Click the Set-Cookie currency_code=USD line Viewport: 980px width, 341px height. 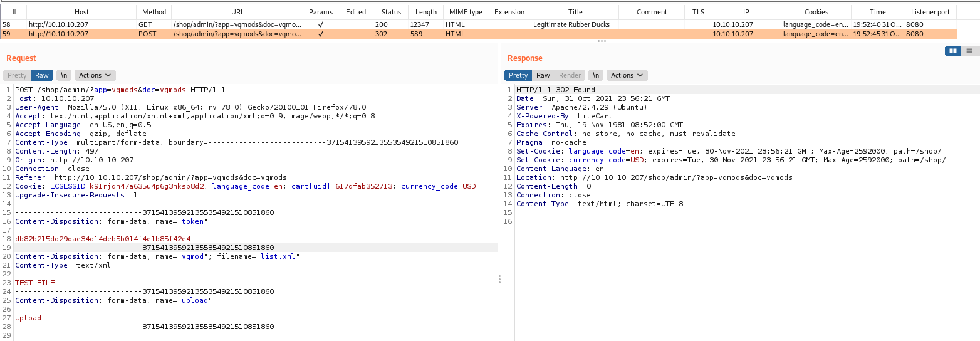pyautogui.click(x=731, y=160)
